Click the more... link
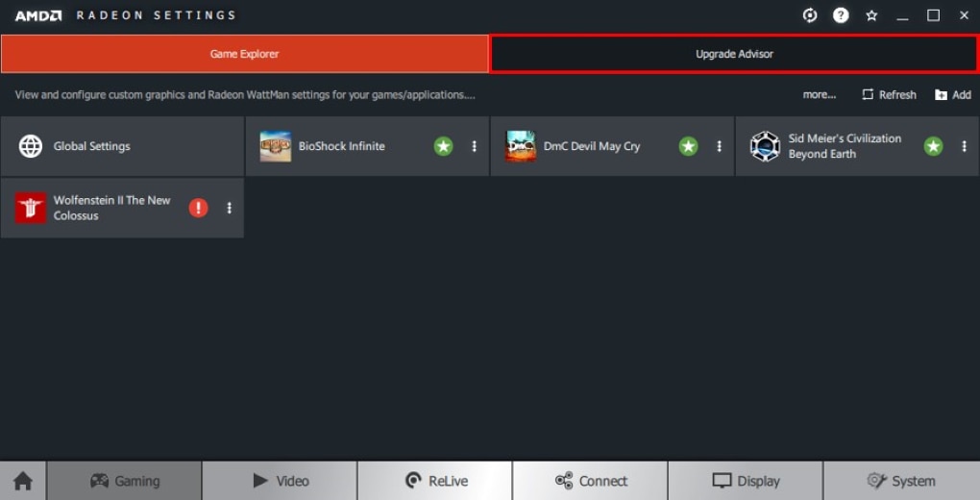This screenshot has width=980, height=500. click(820, 94)
